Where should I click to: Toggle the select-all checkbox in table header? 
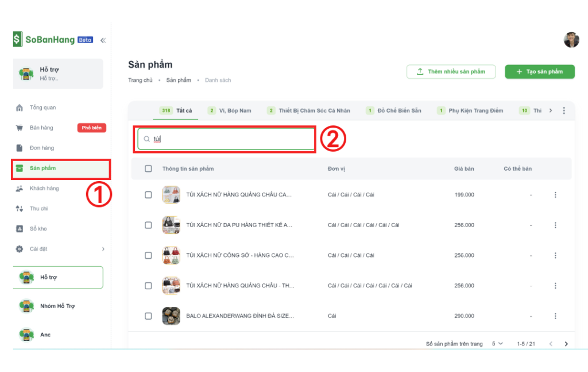tap(148, 168)
